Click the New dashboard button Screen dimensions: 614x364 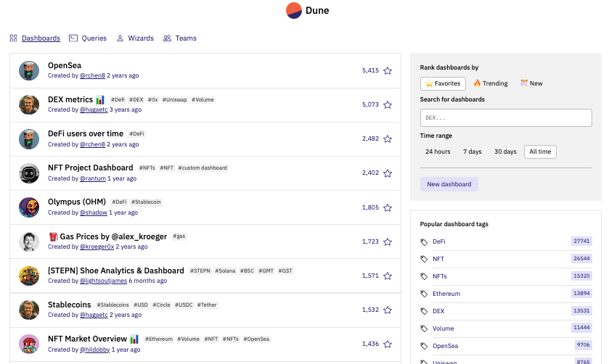[x=449, y=184]
